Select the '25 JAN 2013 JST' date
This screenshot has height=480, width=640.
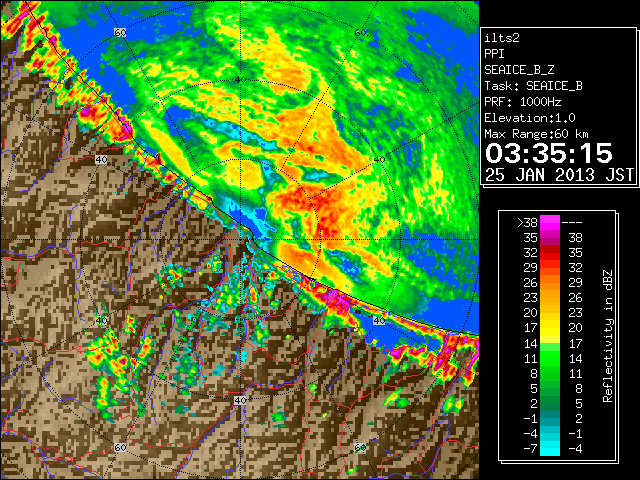click(x=559, y=175)
